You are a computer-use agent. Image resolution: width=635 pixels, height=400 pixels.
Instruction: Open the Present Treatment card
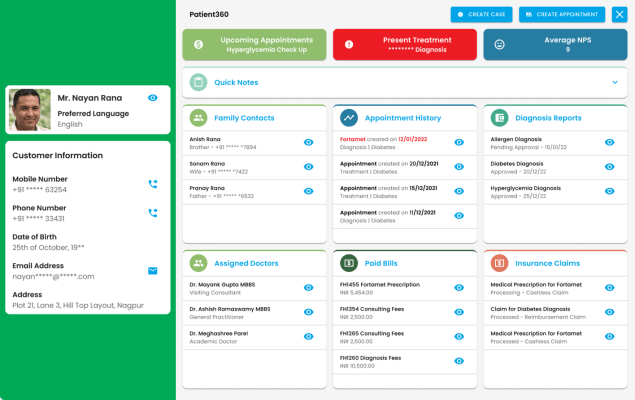coord(404,44)
